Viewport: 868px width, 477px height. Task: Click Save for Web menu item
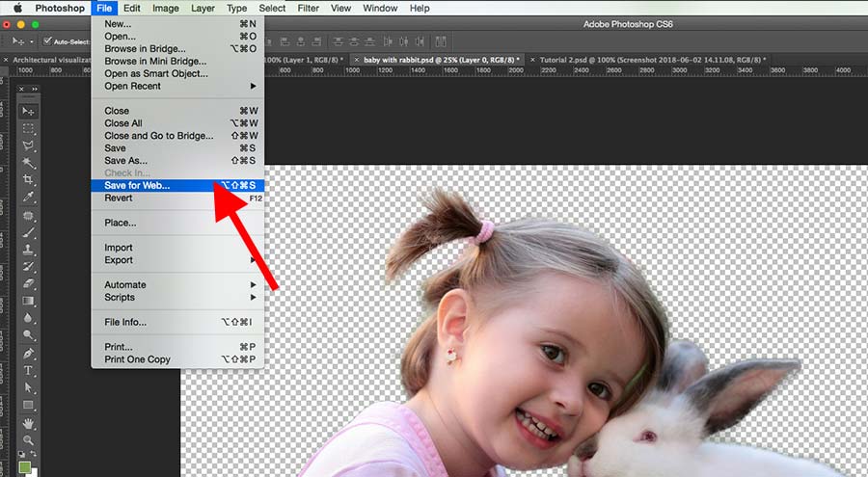[x=137, y=185]
